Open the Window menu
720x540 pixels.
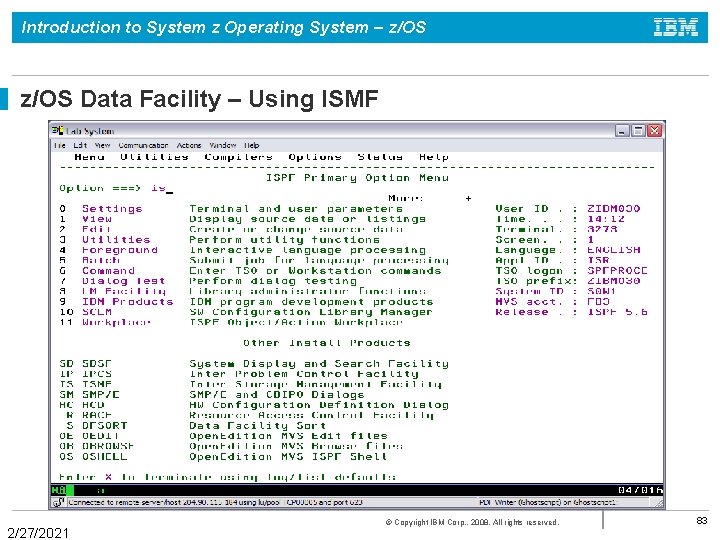[223, 145]
